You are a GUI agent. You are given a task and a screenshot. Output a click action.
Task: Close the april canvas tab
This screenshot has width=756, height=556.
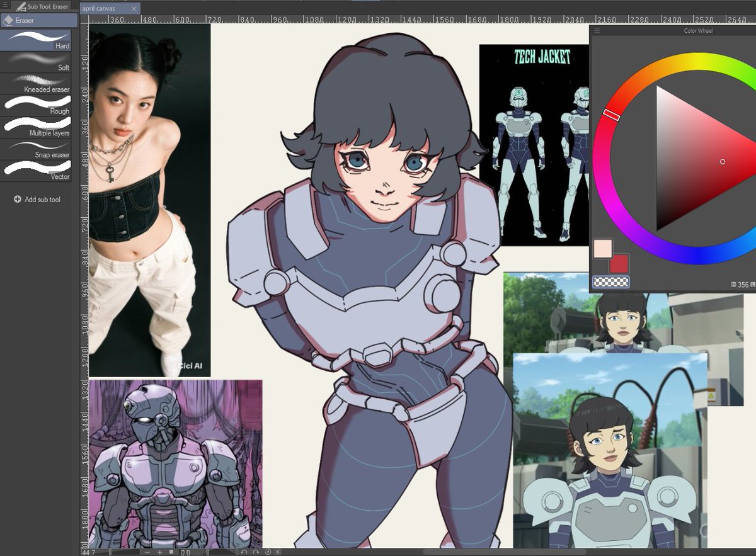point(134,9)
